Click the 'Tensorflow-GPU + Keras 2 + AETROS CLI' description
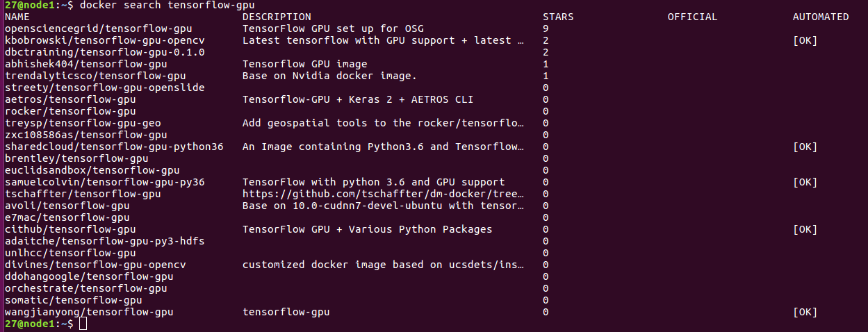The width and height of the screenshot is (868, 332). (357, 99)
